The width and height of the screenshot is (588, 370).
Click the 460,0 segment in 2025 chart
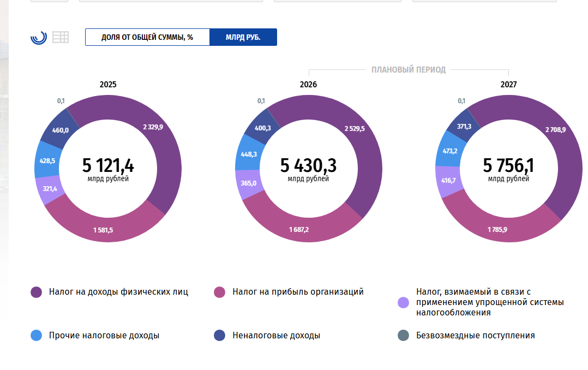click(x=59, y=130)
